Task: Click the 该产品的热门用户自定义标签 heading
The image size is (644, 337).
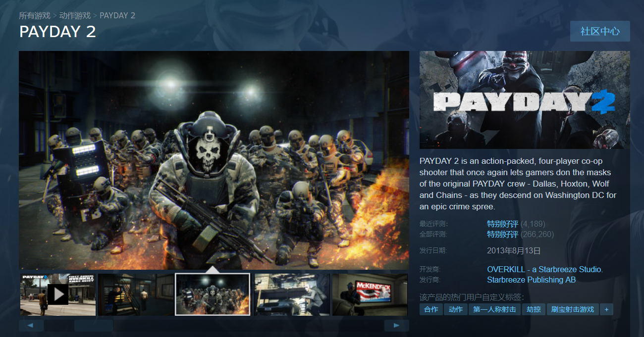Action: 472,297
